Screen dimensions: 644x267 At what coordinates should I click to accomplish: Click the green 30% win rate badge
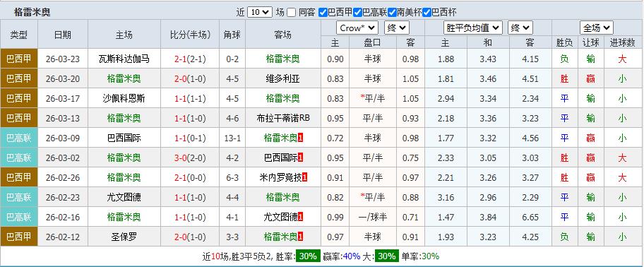(308, 256)
